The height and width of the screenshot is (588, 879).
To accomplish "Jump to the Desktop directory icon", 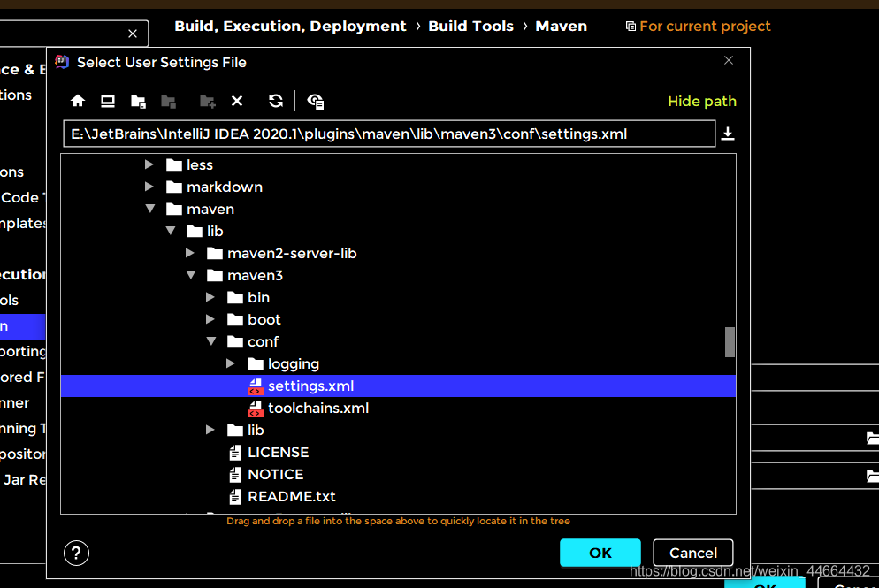I will 108,101.
